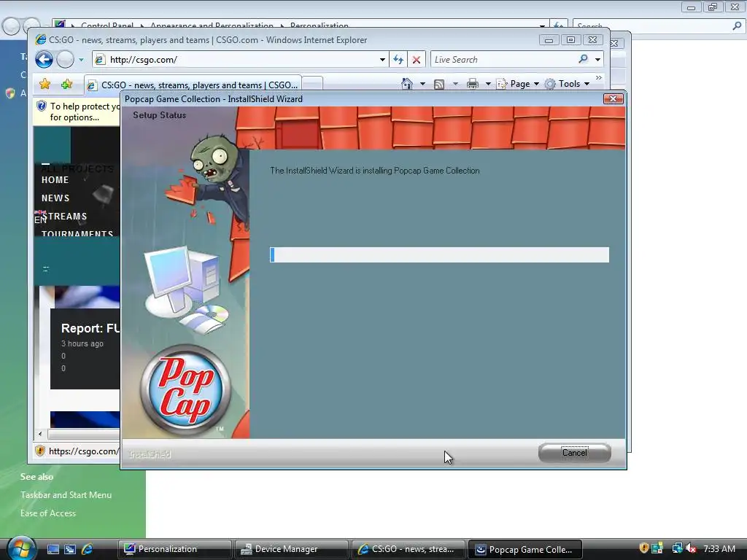Click the information bar shield icon
Viewport: 747px width, 560px height.
coord(42,106)
